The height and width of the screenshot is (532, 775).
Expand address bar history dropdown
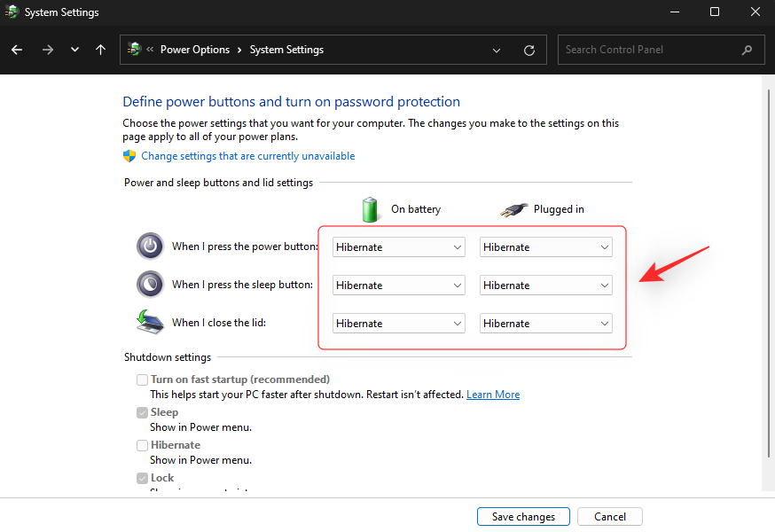(497, 50)
